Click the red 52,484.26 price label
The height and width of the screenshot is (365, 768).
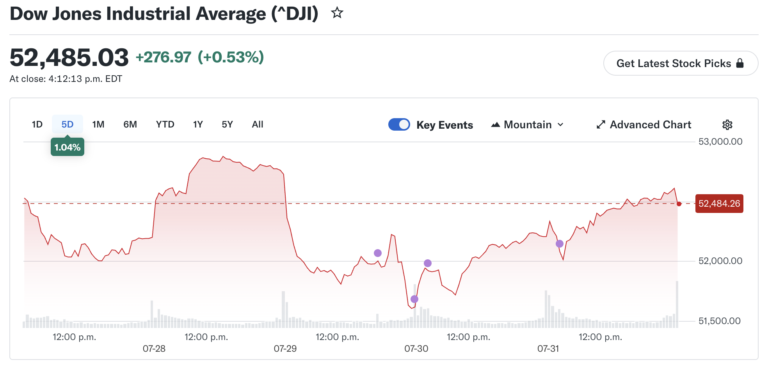[719, 203]
